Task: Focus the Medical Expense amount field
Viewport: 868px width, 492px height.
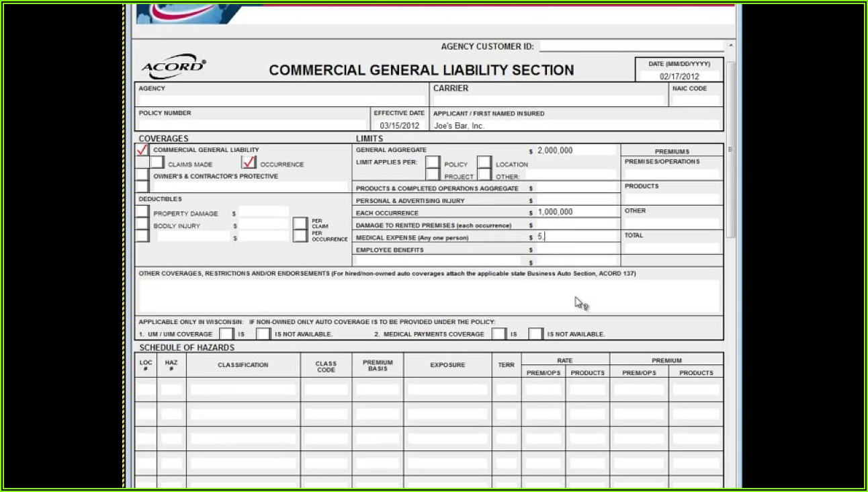Action: 576,237
